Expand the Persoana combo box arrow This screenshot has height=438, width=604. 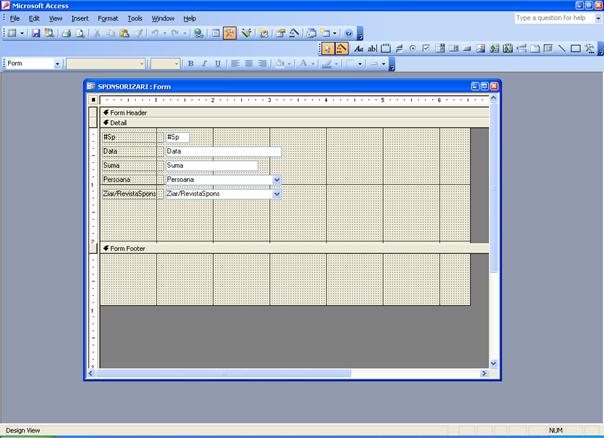[276, 180]
